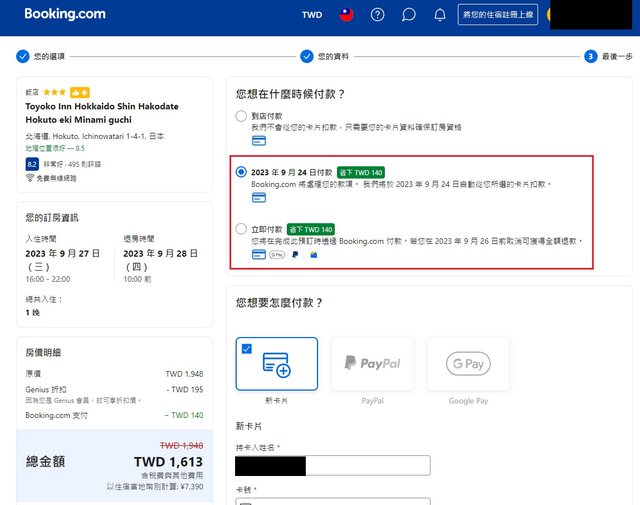Open the help question mark icon
640x505 pixels.
377,15
